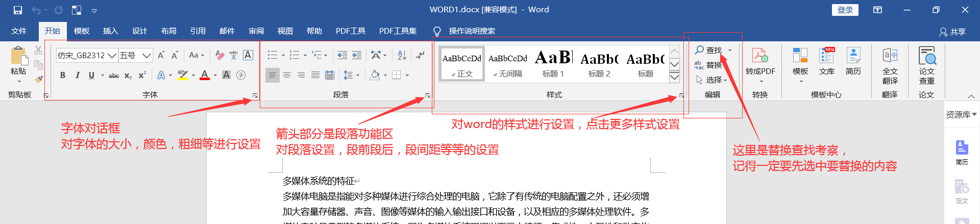Image resolution: width=980 pixels, height=224 pixels.
Task: Apply character border icon
Action: [248, 55]
